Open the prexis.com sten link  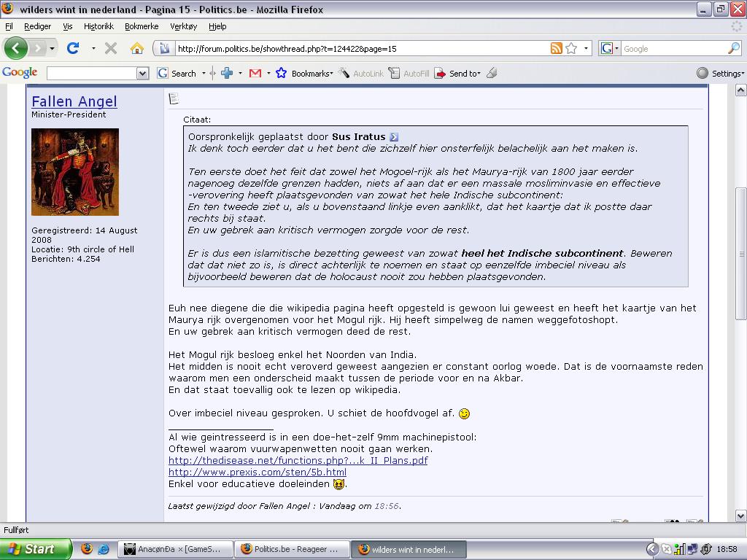click(258, 472)
